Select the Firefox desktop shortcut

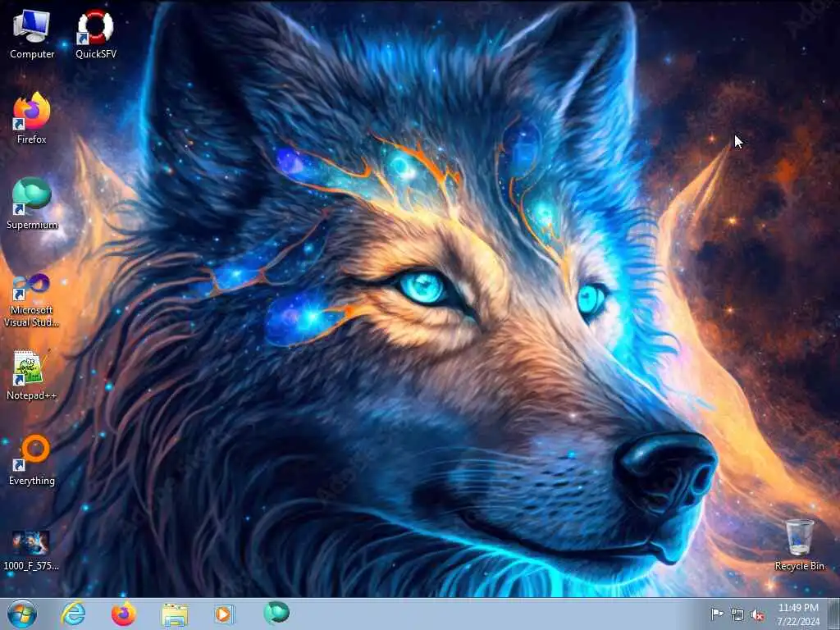(x=32, y=118)
